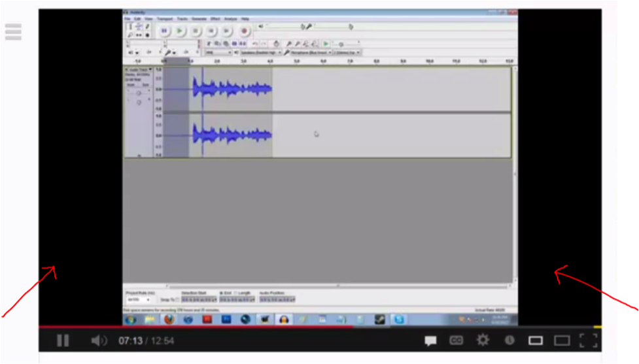
Task: Open Skype from the Windows taskbar
Action: pos(399,320)
